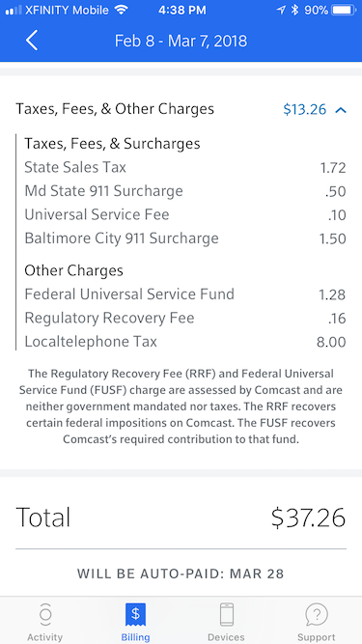Select the Billing dollar icon

(135, 615)
